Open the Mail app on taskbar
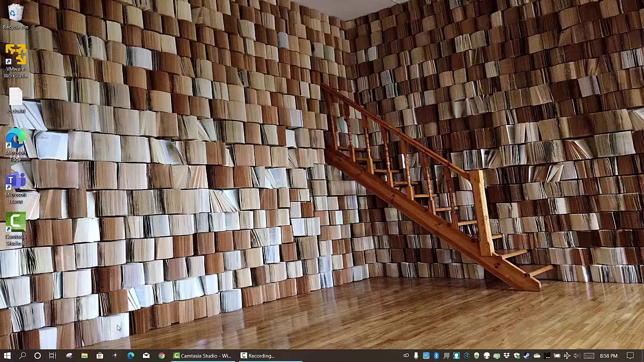This screenshot has width=644, height=362. click(146, 355)
